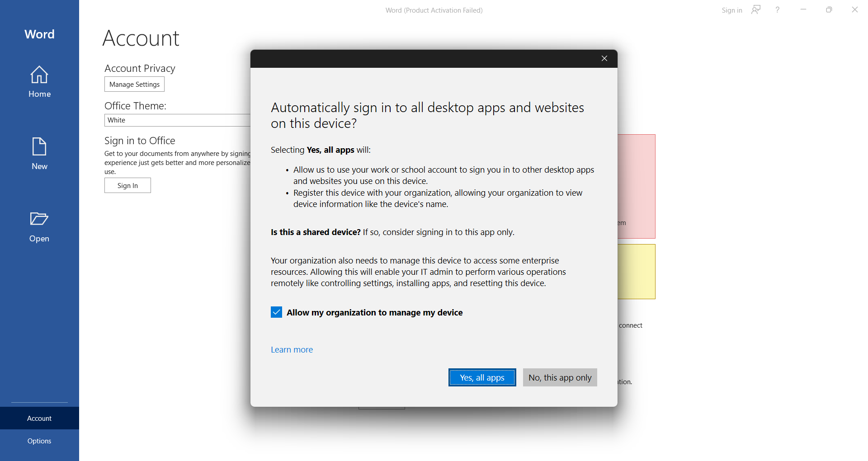The width and height of the screenshot is (868, 461).
Task: Click Sign in text in title bar
Action: click(731, 10)
